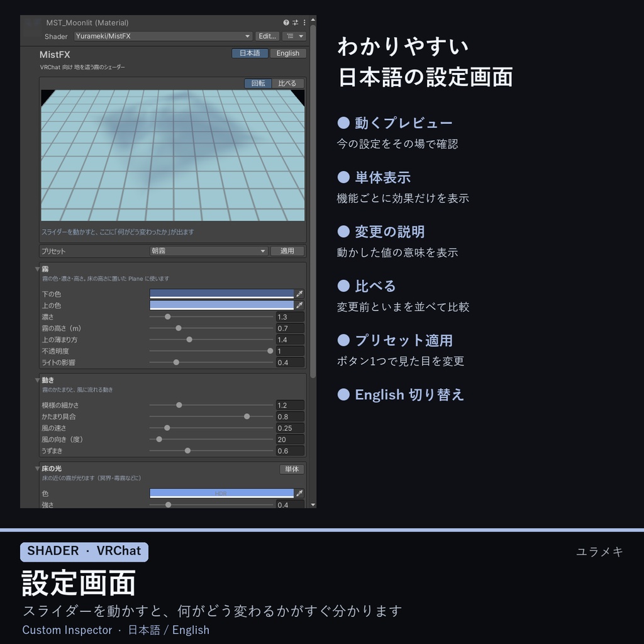Click the eyedropper for 下の色

click(300, 294)
